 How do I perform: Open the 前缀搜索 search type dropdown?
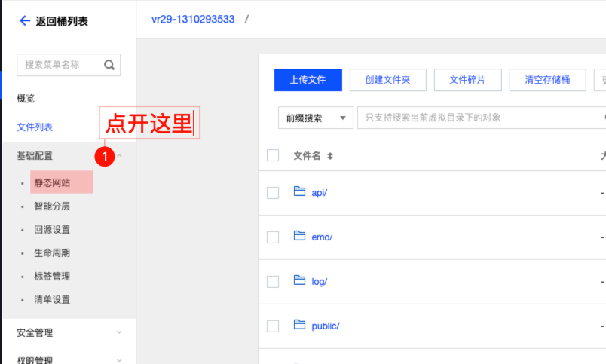point(315,118)
